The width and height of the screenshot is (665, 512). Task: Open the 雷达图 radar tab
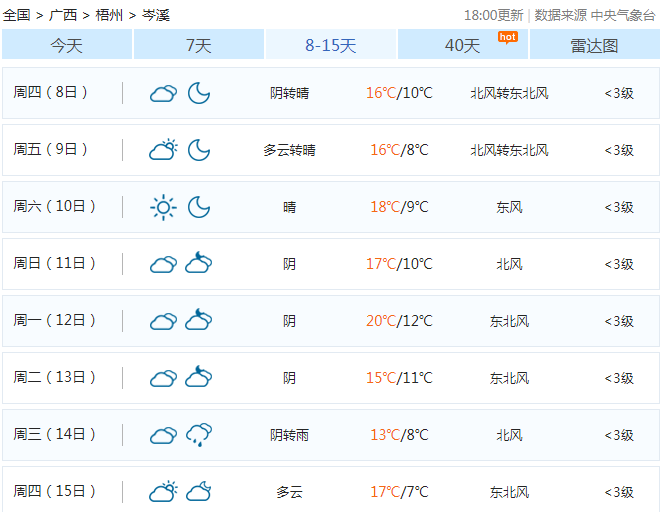pyautogui.click(x=594, y=45)
